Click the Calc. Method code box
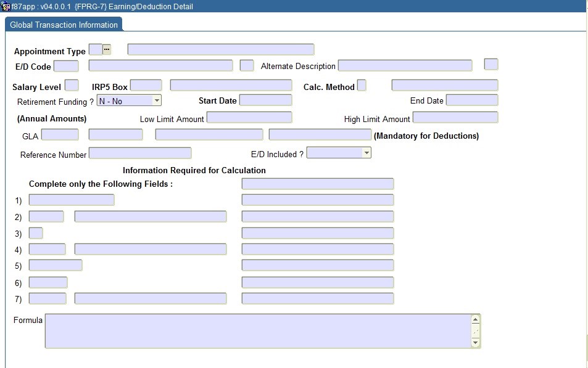This screenshot has height=368, width=588. coord(362,86)
